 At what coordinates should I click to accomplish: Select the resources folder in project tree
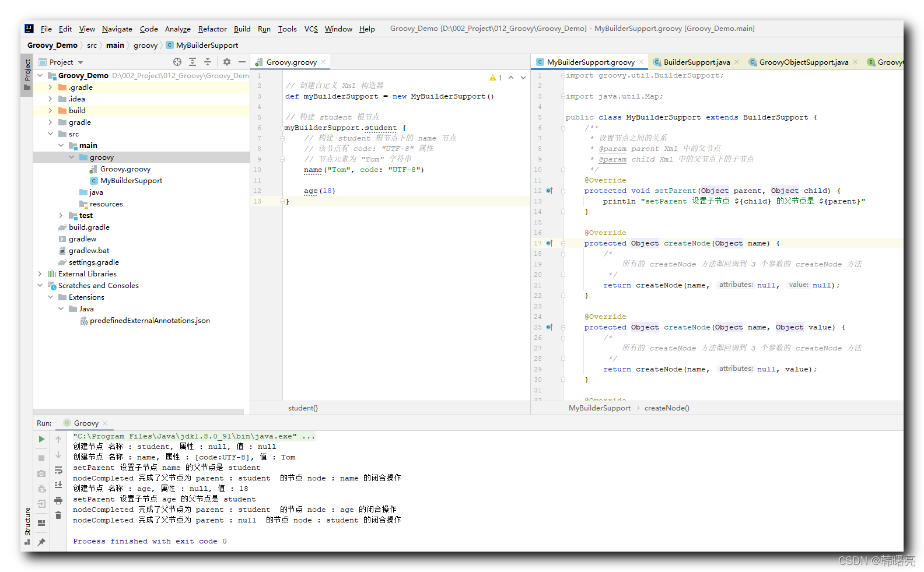click(101, 203)
